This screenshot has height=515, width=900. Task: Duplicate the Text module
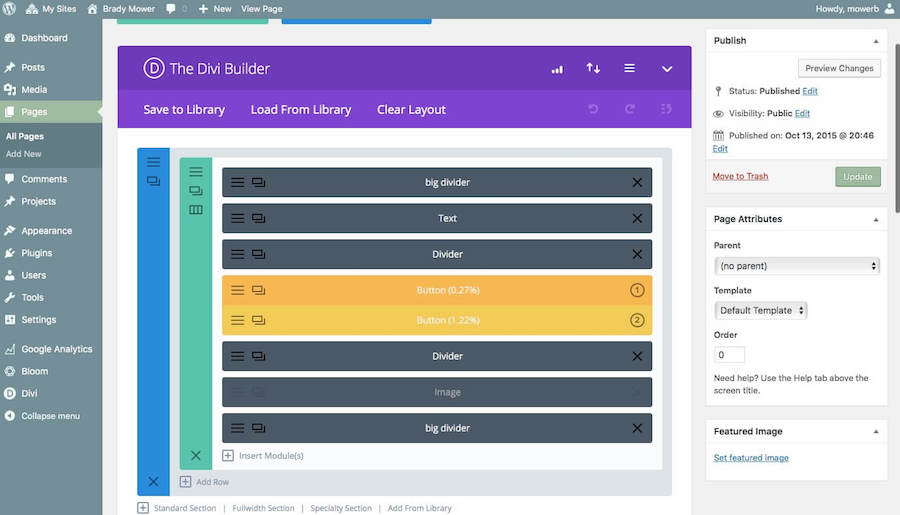point(258,218)
